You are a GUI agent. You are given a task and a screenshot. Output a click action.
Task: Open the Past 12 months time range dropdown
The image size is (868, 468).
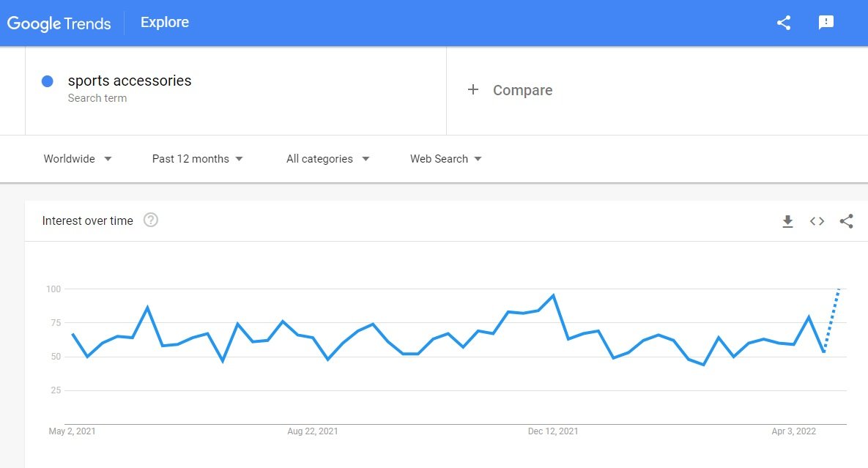tap(198, 159)
